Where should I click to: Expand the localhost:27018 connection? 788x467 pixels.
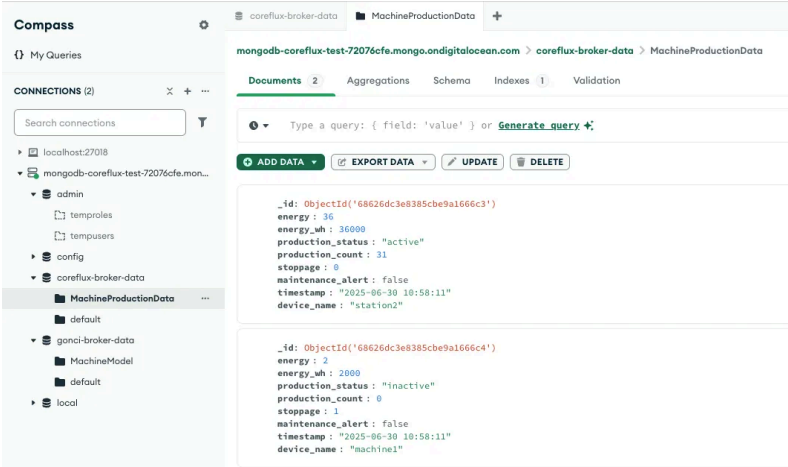pyautogui.click(x=20, y=152)
